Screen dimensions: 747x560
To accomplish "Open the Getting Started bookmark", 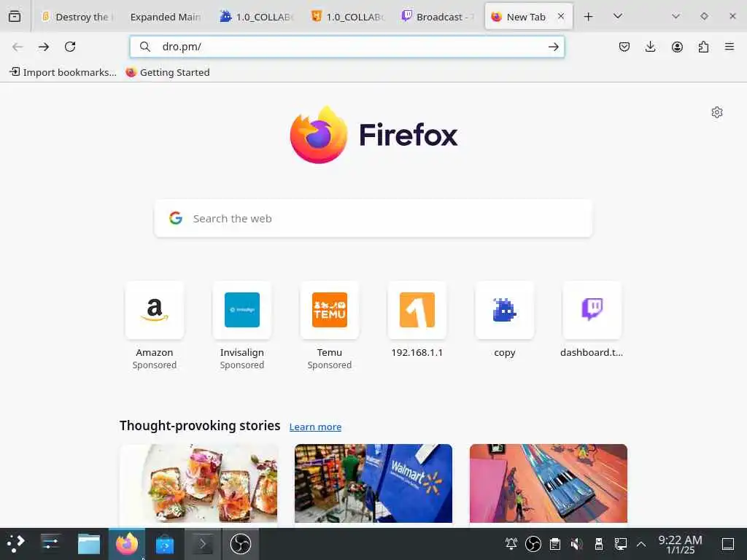I will 168,72.
